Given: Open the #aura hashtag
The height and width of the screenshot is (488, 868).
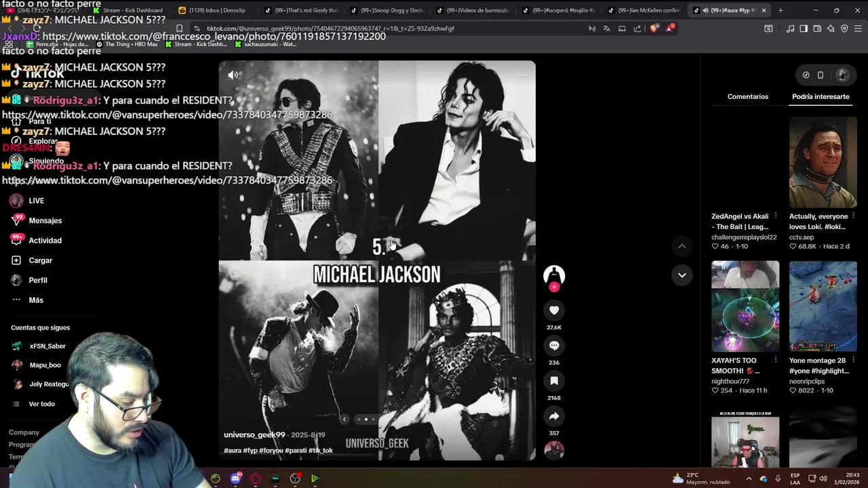Looking at the screenshot, I should 233,451.
